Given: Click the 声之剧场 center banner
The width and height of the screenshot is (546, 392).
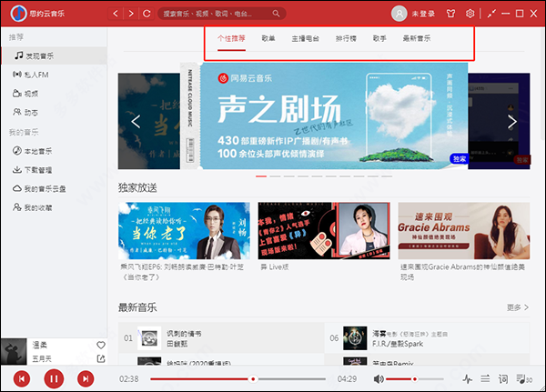Looking at the screenshot, I should pyautogui.click(x=324, y=116).
